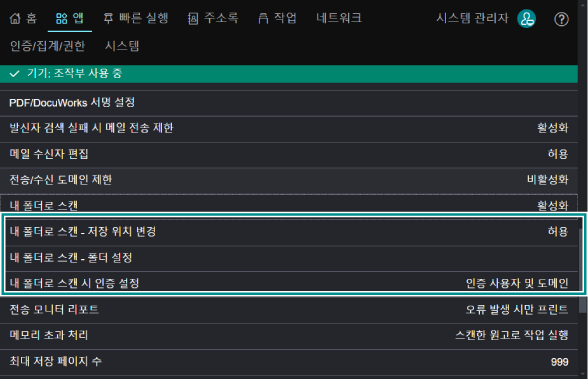
Task: Select the 앱 grid icon
Action: tap(62, 18)
